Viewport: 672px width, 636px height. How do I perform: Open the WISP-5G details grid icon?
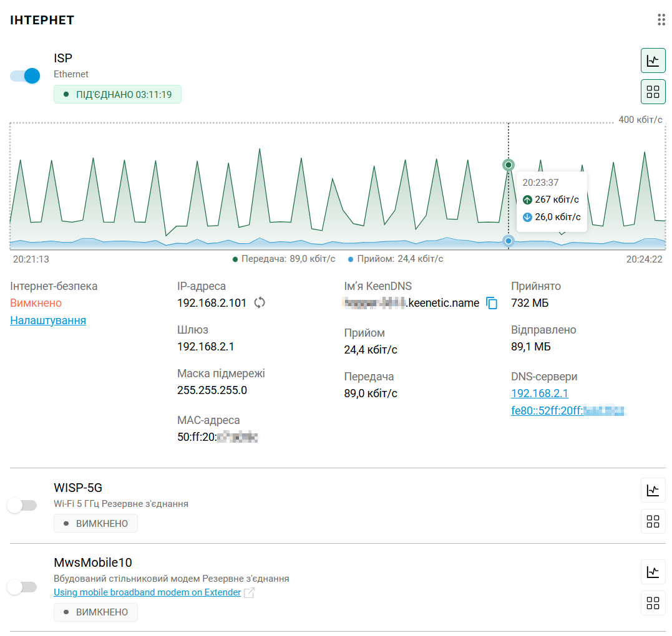pos(653,521)
